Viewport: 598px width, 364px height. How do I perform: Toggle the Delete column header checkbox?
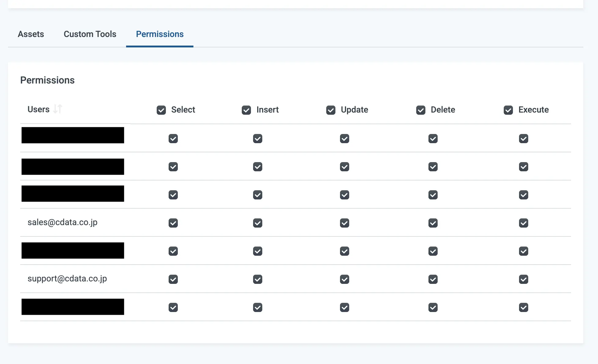point(421,110)
